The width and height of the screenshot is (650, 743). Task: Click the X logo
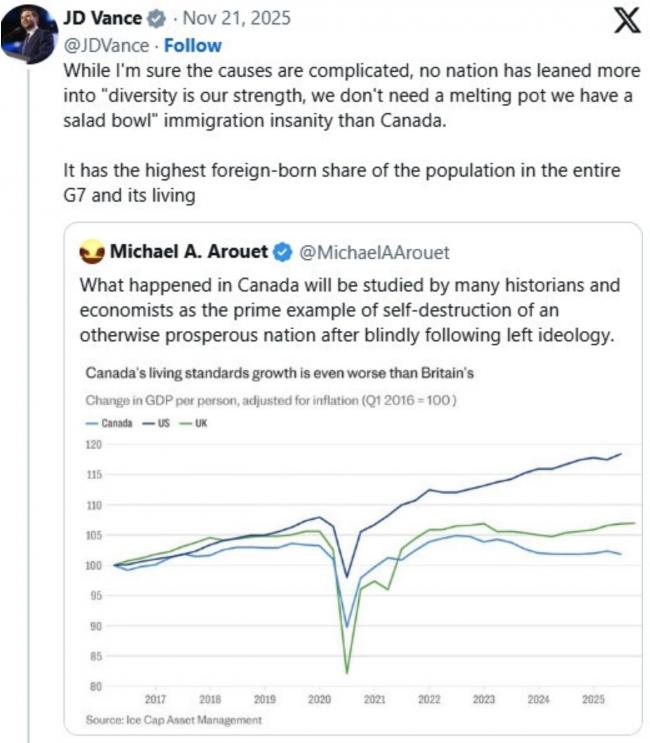tap(626, 21)
